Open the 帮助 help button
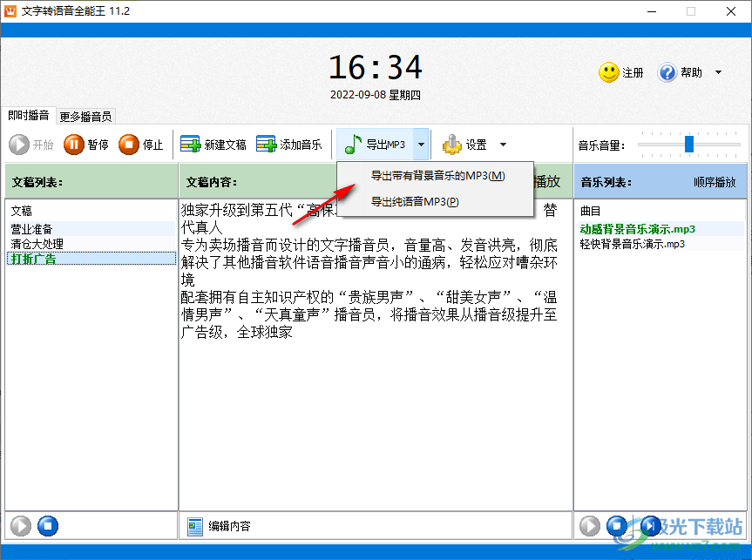Image resolution: width=752 pixels, height=560 pixels. click(x=681, y=72)
